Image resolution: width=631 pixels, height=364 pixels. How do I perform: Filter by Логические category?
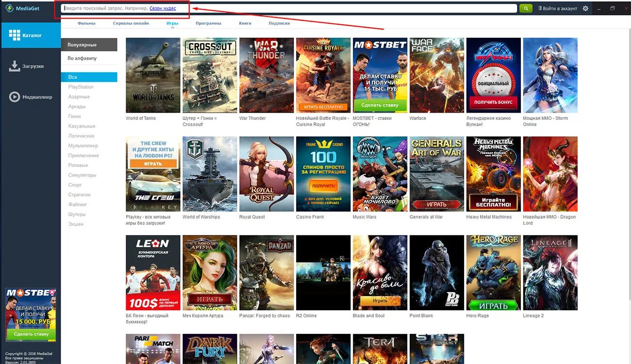[81, 136]
